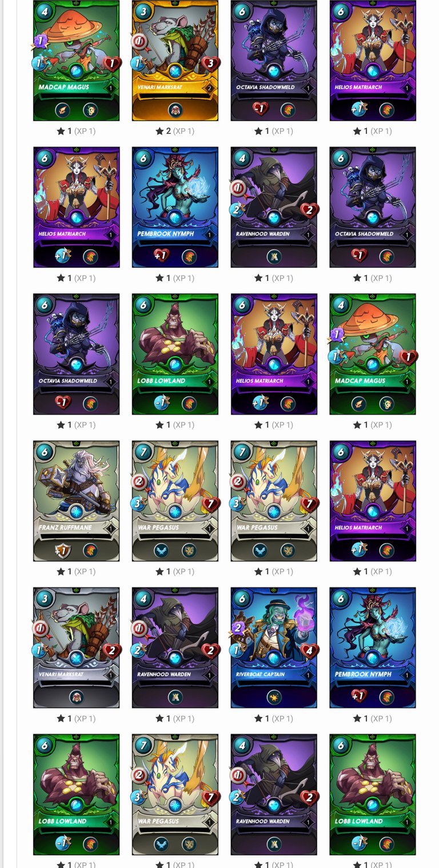
Task: Click the magic attack icon on Riverboat Captain
Action: (238, 628)
